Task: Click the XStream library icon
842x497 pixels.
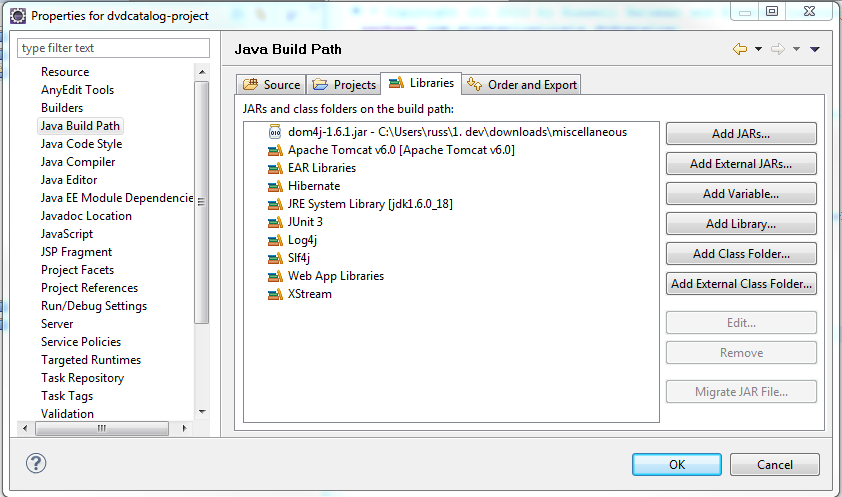Action: click(x=275, y=294)
